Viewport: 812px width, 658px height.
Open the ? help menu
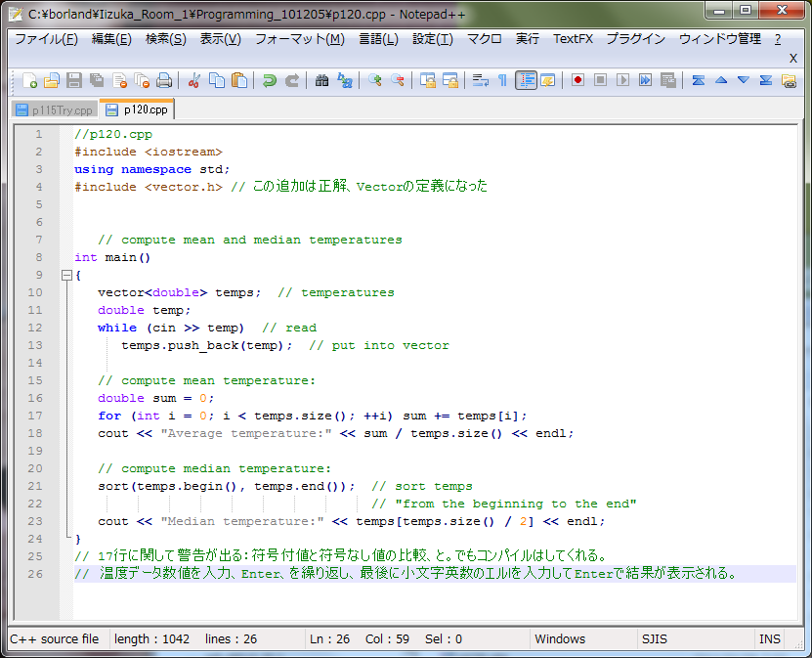pyautogui.click(x=777, y=39)
